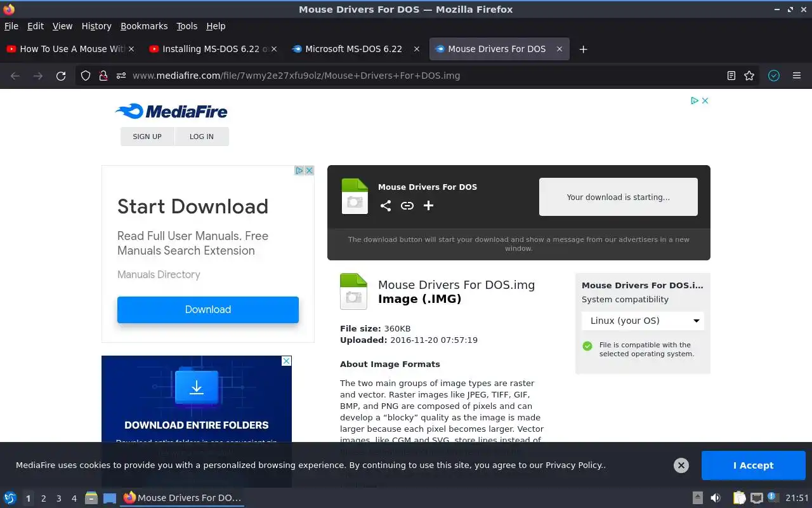Open the Help menu

coord(216,26)
